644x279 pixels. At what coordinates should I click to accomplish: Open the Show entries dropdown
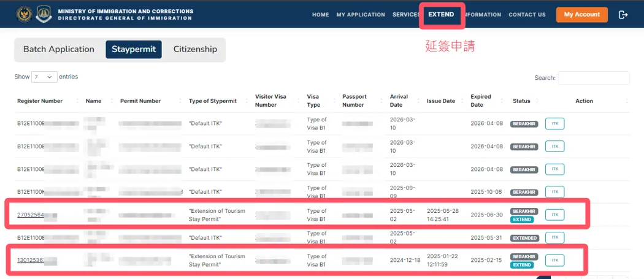[x=44, y=77]
